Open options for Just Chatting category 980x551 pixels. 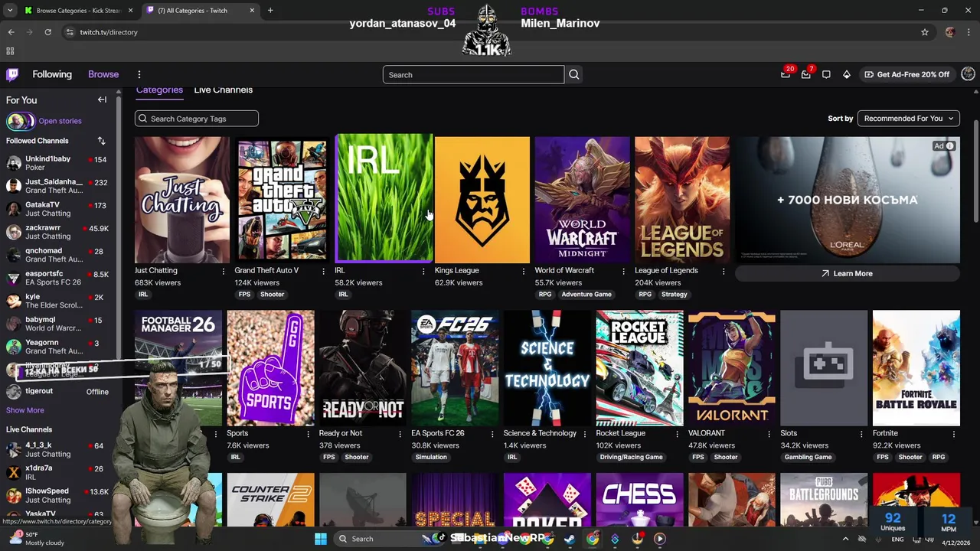(224, 271)
